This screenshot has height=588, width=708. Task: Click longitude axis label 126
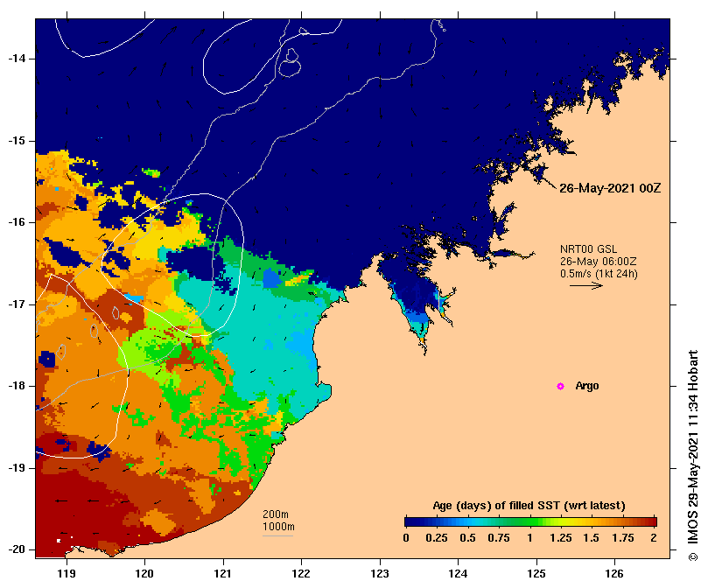[x=614, y=573]
